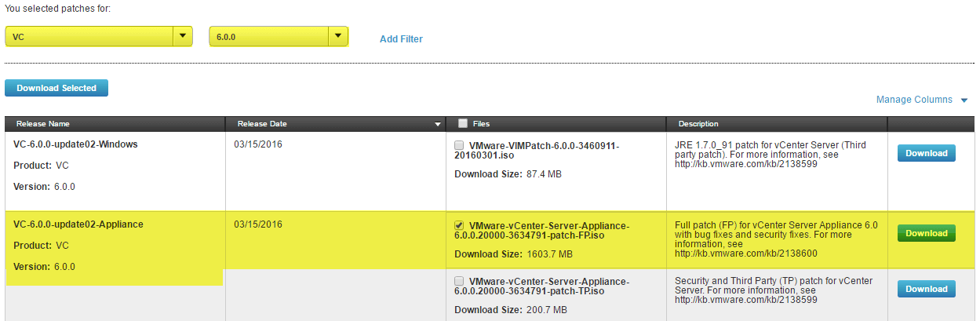Click the patch-FP.iso file name text

tap(541, 231)
